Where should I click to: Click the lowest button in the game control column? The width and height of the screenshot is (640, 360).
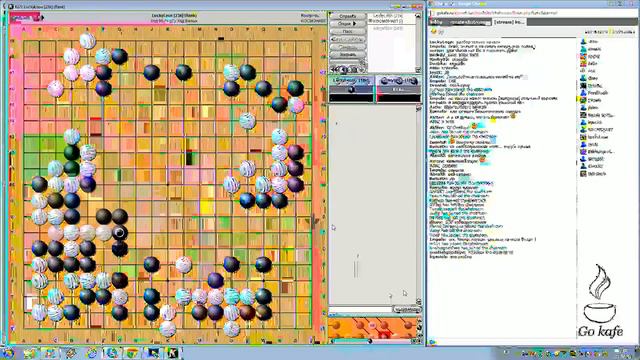click(347, 55)
